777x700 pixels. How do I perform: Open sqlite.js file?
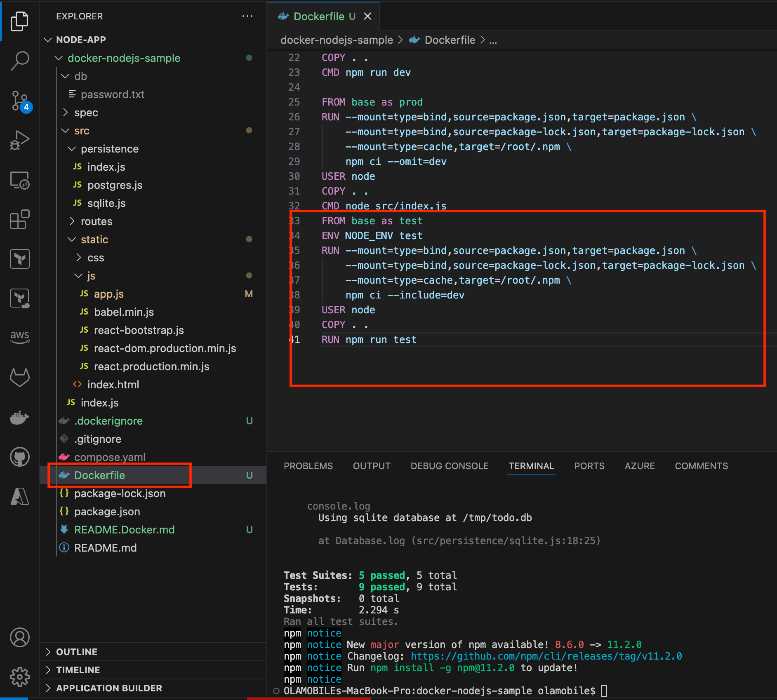coord(153,203)
